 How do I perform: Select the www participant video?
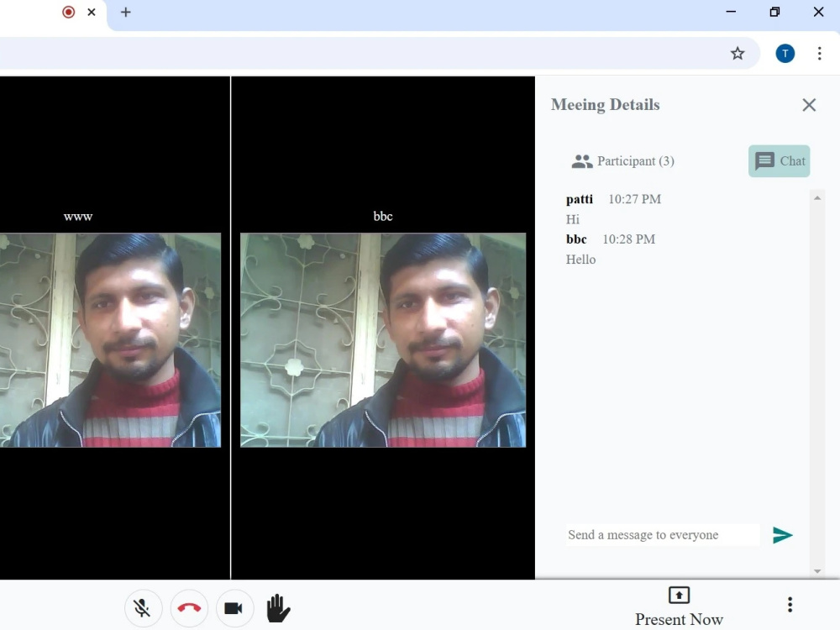tap(110, 339)
